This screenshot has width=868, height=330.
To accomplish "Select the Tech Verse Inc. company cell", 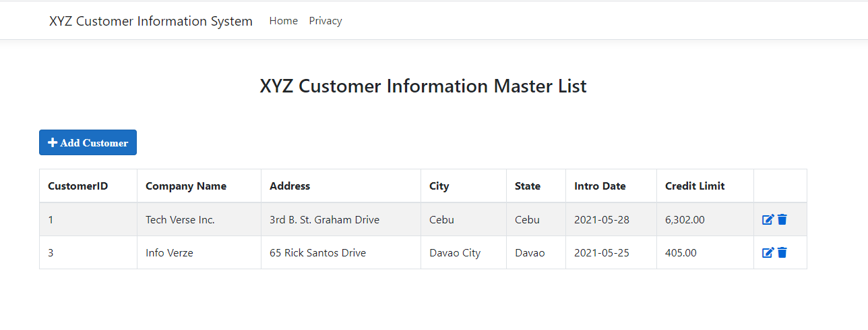I will coord(180,219).
